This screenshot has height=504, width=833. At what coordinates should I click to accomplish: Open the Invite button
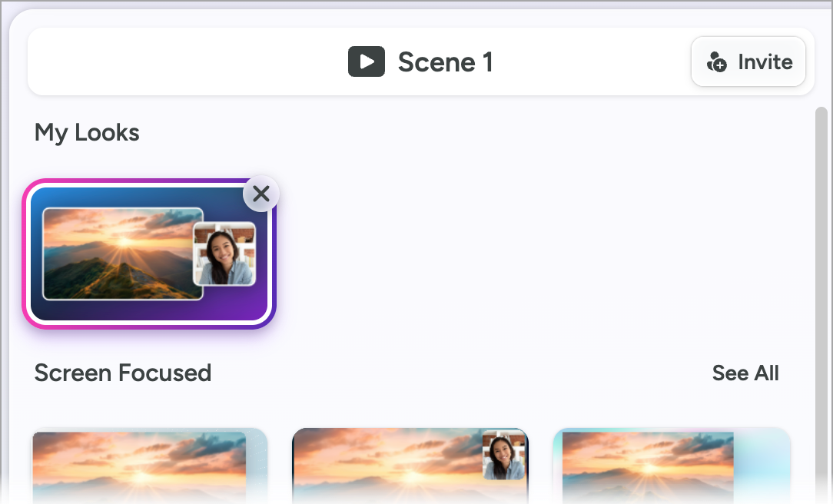(x=748, y=61)
